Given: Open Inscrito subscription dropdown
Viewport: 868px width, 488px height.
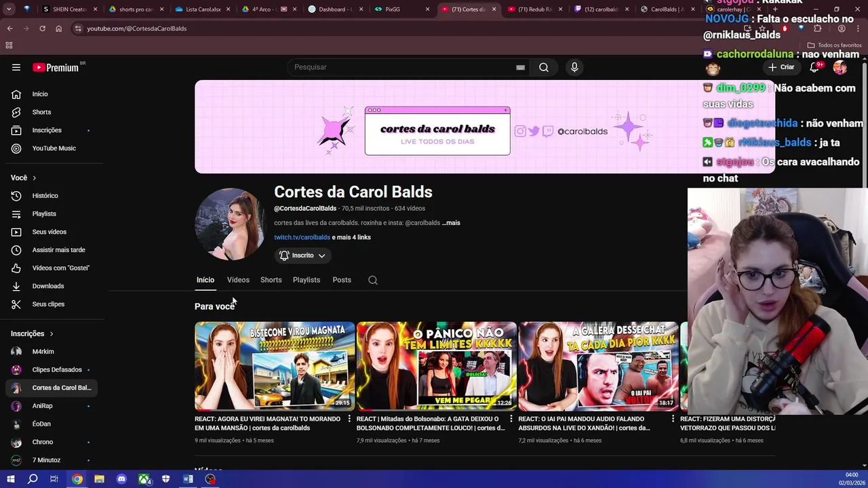Looking at the screenshot, I should coord(302,256).
